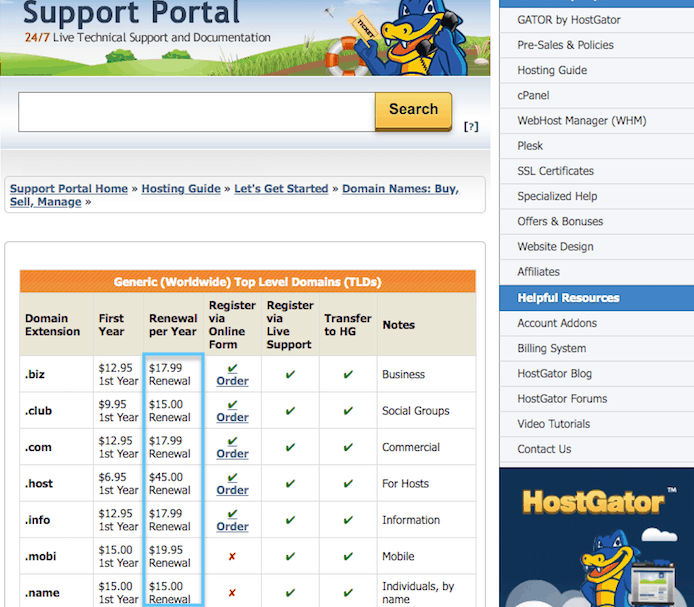Click the .club Register via Live Support checkmark

(290, 411)
